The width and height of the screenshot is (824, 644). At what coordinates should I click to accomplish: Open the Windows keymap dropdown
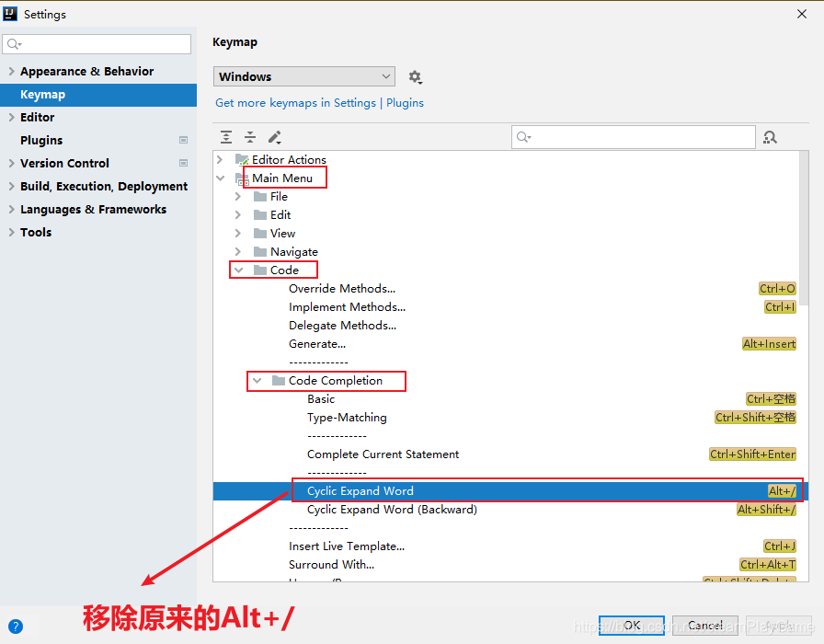pyautogui.click(x=304, y=76)
